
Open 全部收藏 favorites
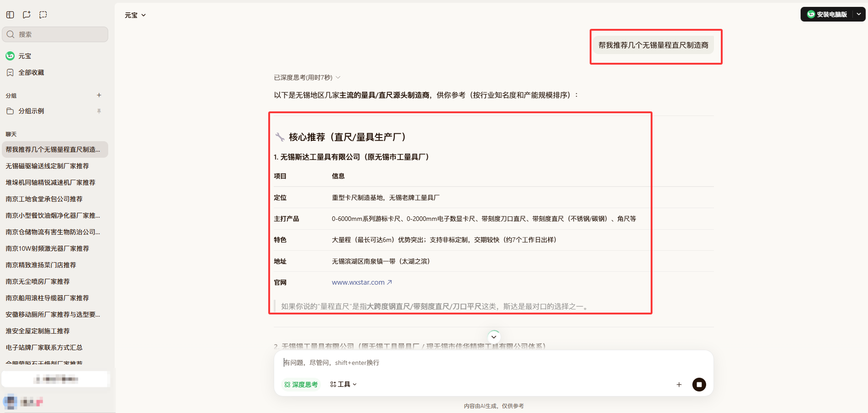(55, 72)
